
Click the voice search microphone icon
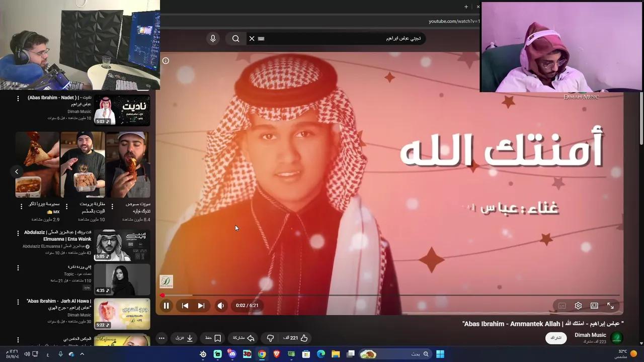tap(213, 39)
